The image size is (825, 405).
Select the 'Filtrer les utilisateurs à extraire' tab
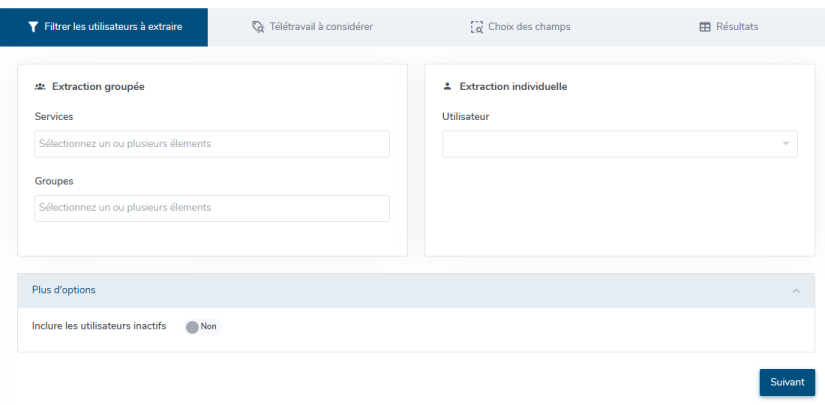pyautogui.click(x=113, y=27)
